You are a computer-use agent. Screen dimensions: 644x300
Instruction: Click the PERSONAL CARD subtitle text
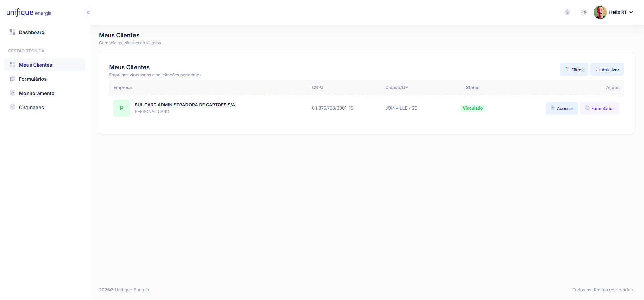pos(152,112)
